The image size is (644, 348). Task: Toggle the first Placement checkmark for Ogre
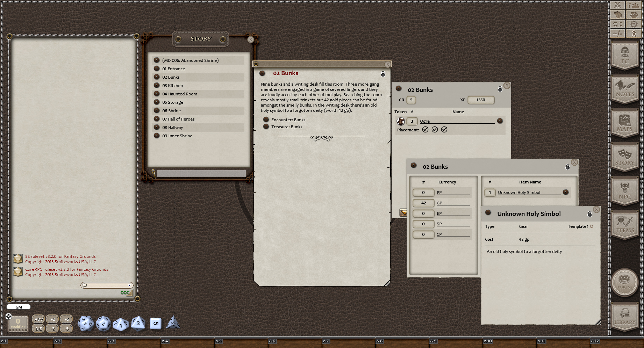coord(425,129)
